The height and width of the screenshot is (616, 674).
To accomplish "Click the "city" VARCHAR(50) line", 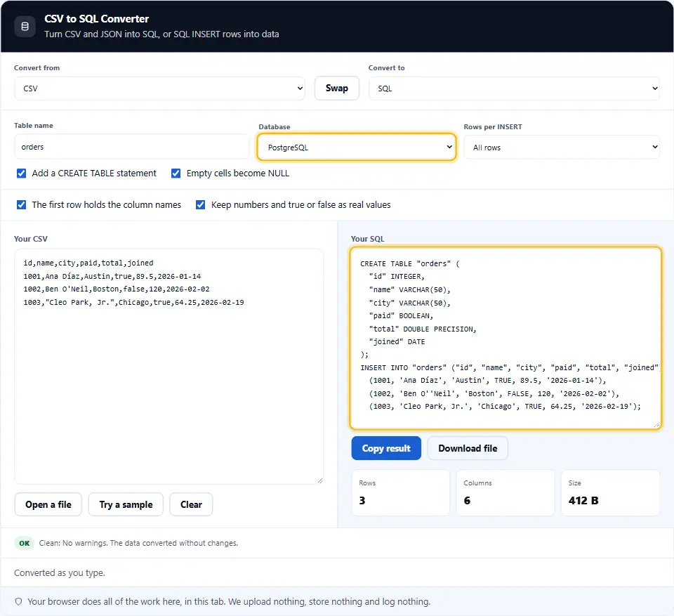I will (x=409, y=303).
